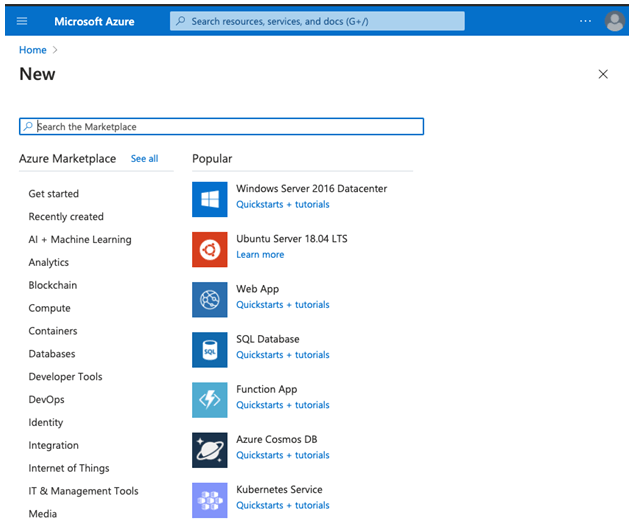The image size is (638, 524).
Task: Open the Kubernetes Service icon
Action: tap(210, 499)
